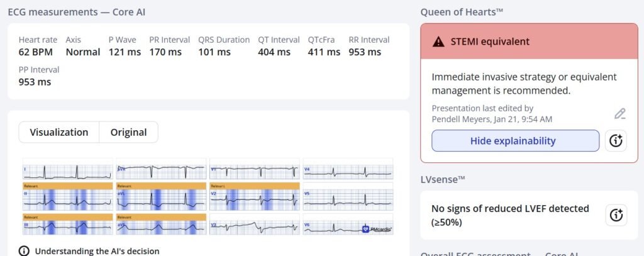This screenshot has width=644, height=256.
Task: Switch to the Visualization tab
Action: tap(59, 132)
